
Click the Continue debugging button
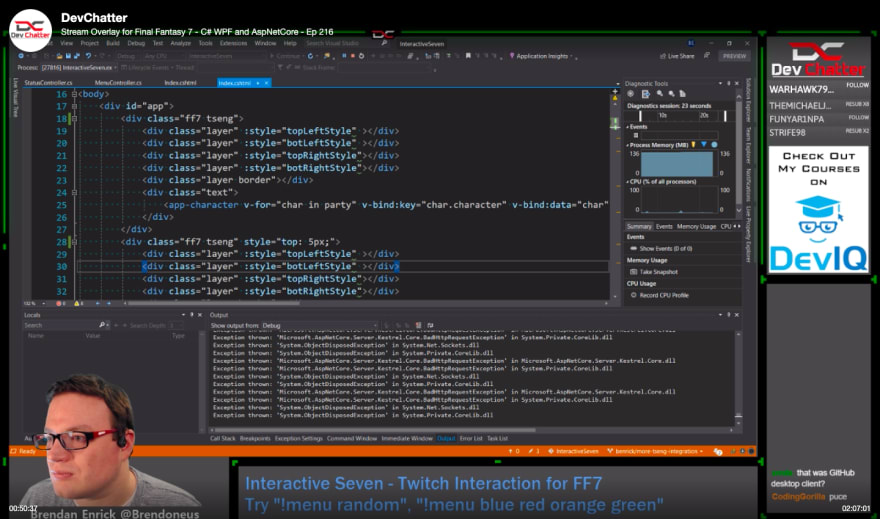pos(286,56)
